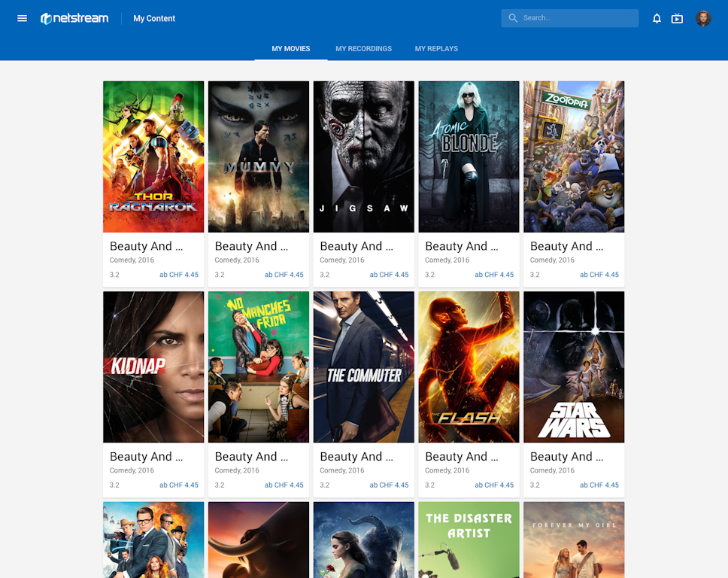Open the Atomic Blonde poster
This screenshot has width=728, height=578.
pyautogui.click(x=469, y=157)
